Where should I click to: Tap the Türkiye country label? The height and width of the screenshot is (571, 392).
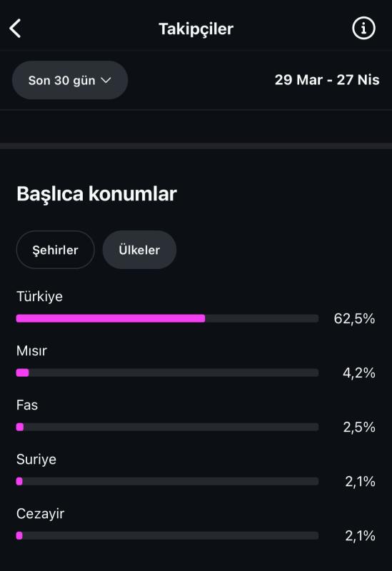pos(39,296)
